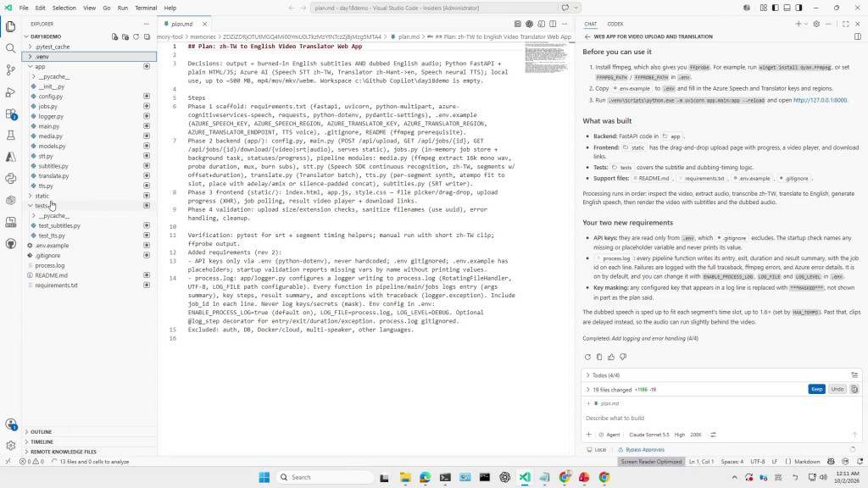Open the Terminal menu
The height and width of the screenshot is (488, 868).
[146, 8]
